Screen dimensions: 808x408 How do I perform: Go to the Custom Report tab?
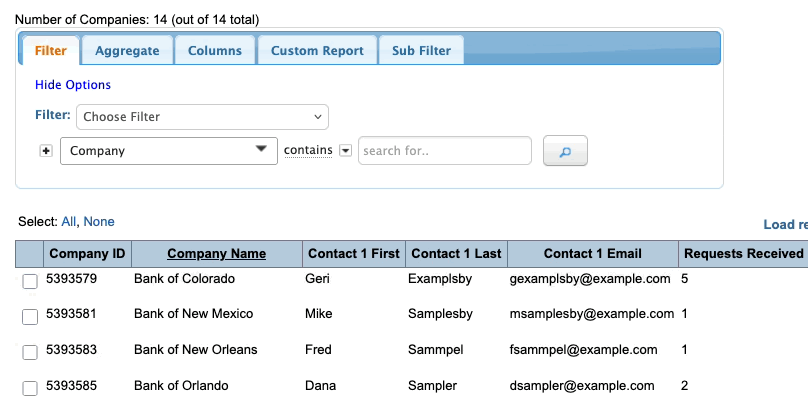tap(317, 51)
